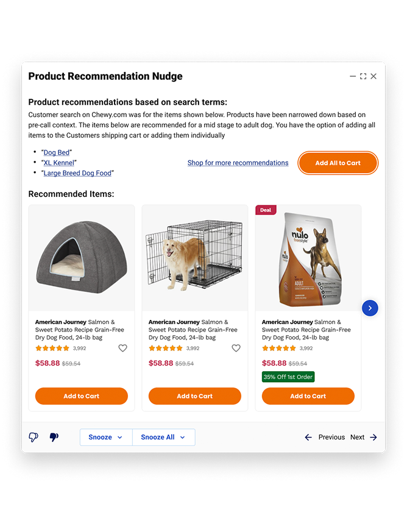Open the Snooze All dropdown

[x=163, y=437]
